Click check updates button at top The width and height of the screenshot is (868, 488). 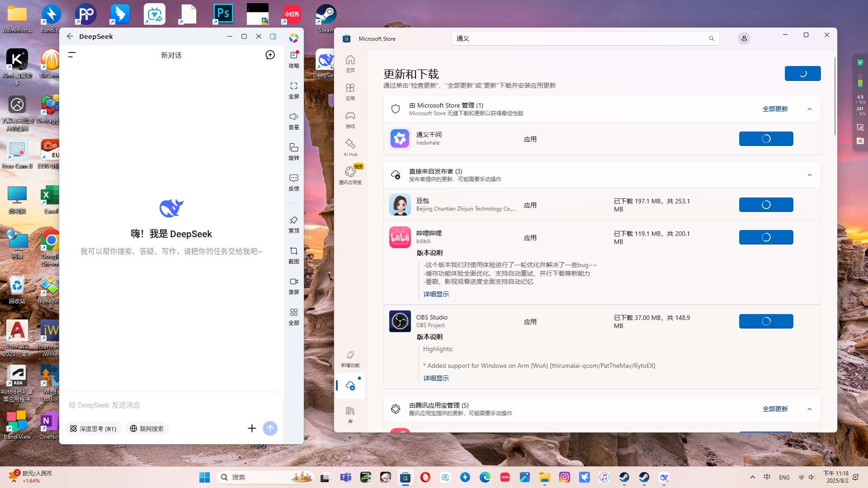[x=802, y=73]
